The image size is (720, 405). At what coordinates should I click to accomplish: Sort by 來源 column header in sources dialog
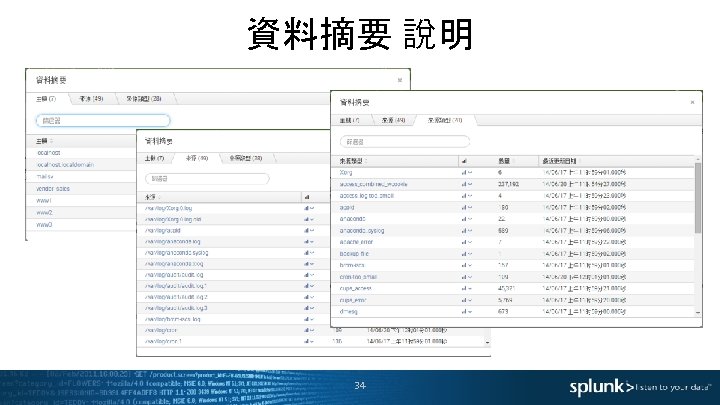152,197
